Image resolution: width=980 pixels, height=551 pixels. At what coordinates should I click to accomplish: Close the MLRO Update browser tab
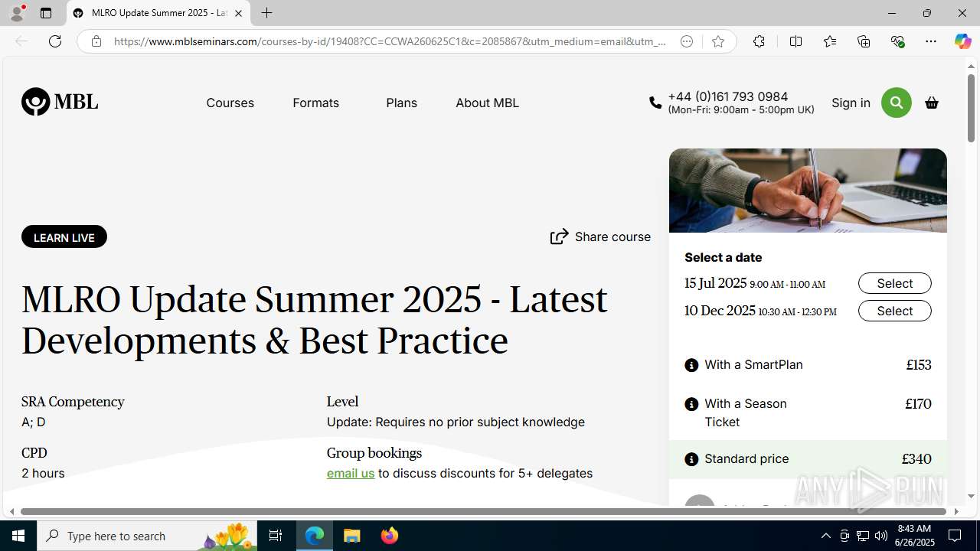click(x=238, y=13)
